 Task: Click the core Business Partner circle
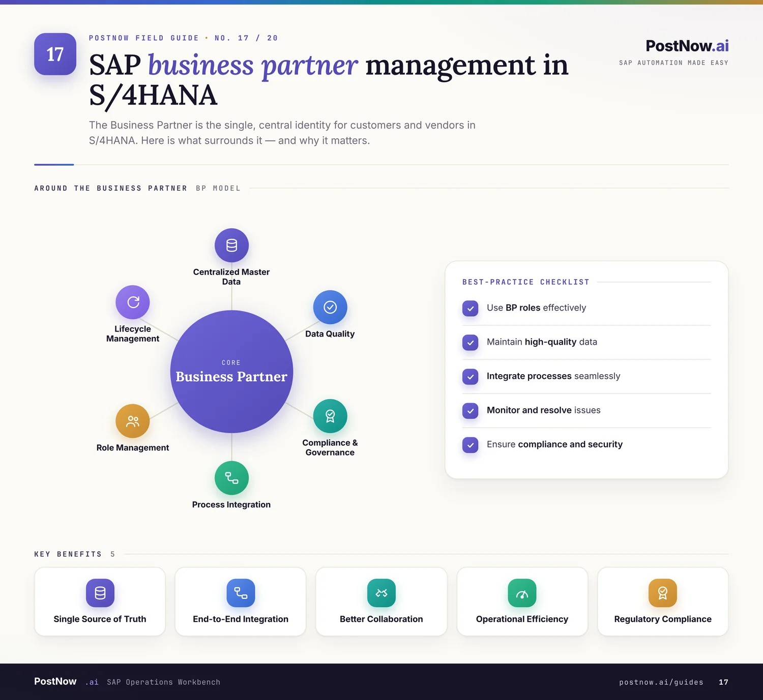(231, 372)
